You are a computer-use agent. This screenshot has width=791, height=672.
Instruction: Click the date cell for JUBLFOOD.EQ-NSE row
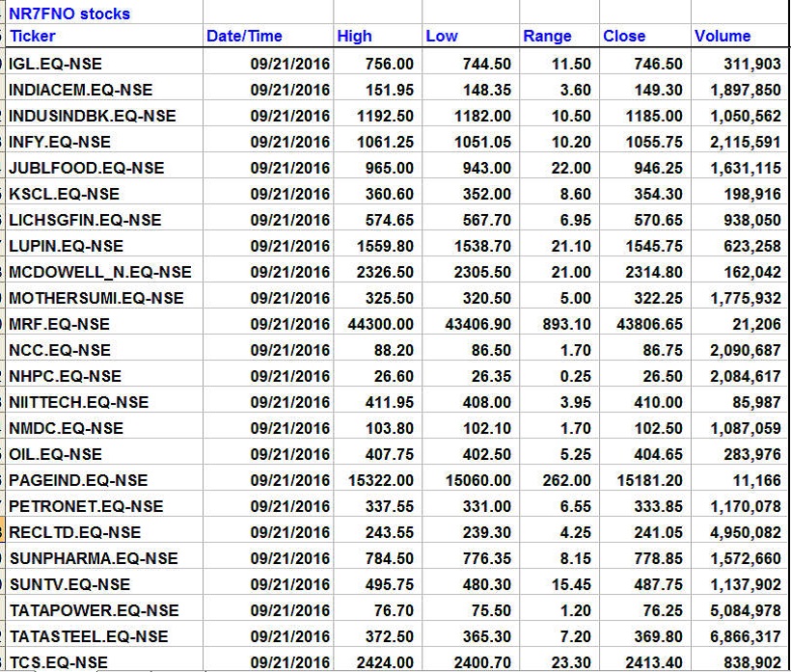coord(289,168)
